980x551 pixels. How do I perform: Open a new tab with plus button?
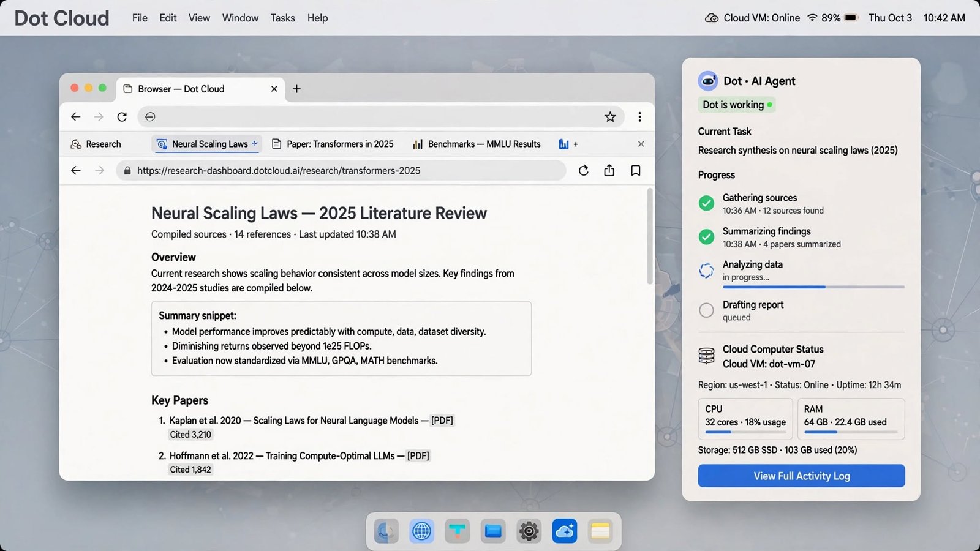pyautogui.click(x=296, y=89)
